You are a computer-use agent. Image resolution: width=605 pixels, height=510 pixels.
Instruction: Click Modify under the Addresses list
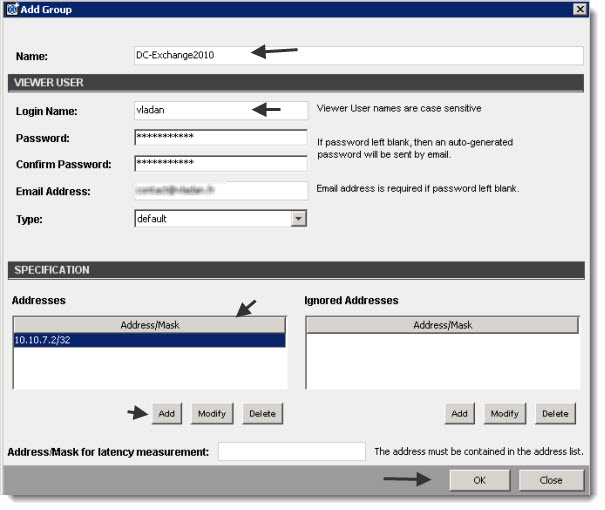pos(210,413)
